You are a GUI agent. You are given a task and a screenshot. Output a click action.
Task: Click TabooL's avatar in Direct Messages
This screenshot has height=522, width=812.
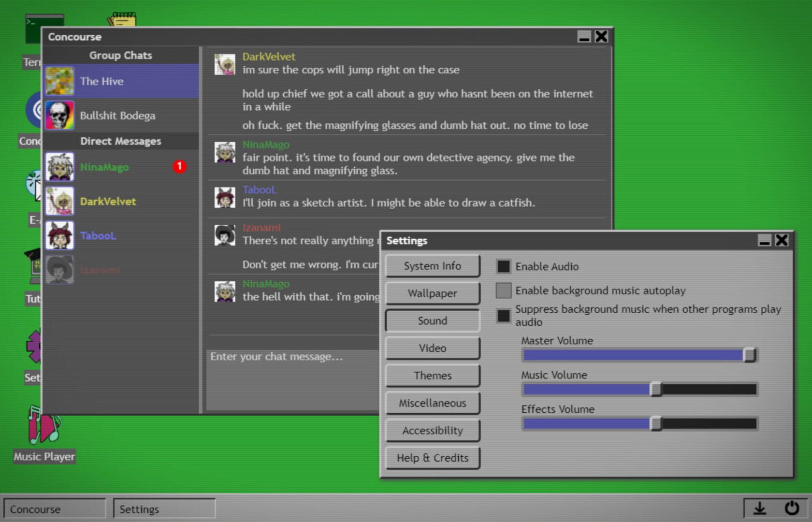pos(59,235)
